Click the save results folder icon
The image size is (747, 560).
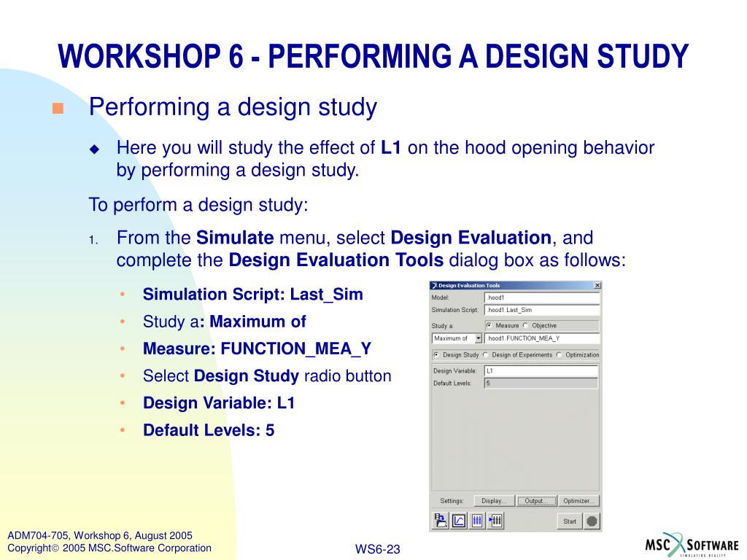pyautogui.click(x=441, y=521)
